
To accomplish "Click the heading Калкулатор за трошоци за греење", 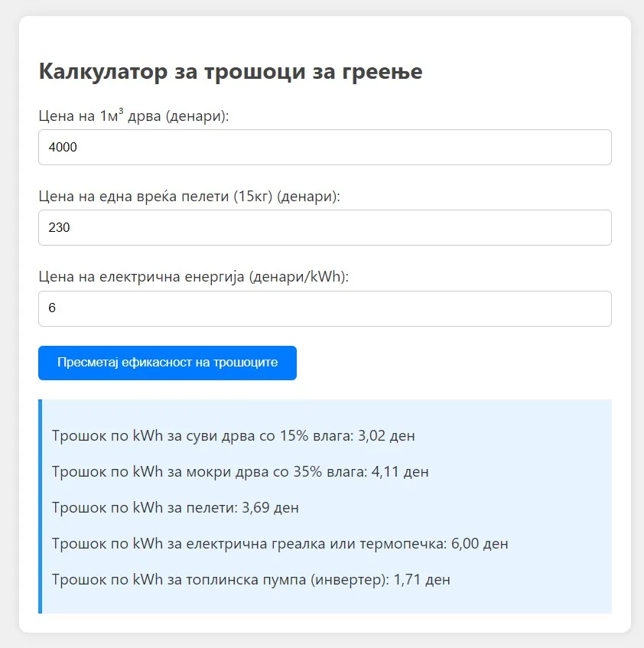I will tap(230, 71).
